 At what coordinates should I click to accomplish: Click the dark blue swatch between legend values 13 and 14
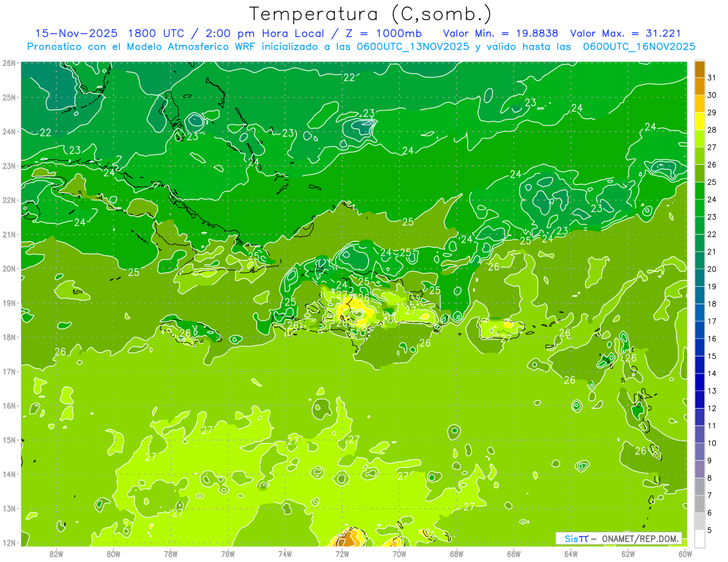(x=699, y=381)
